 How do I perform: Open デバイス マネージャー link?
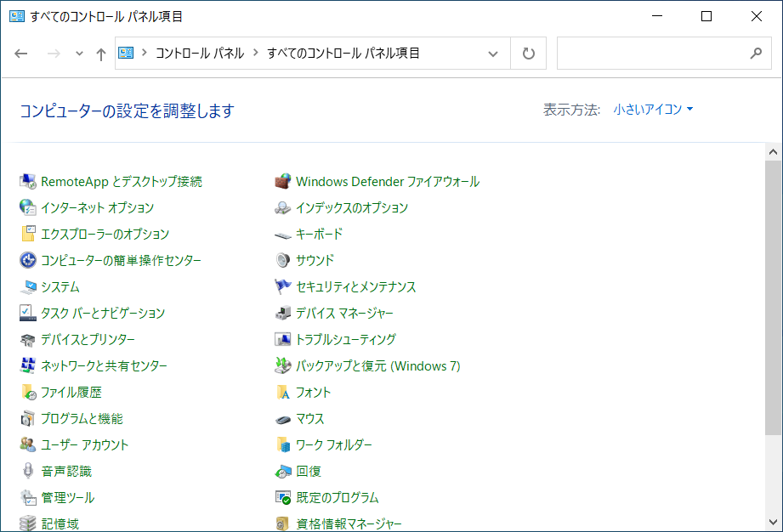click(344, 314)
